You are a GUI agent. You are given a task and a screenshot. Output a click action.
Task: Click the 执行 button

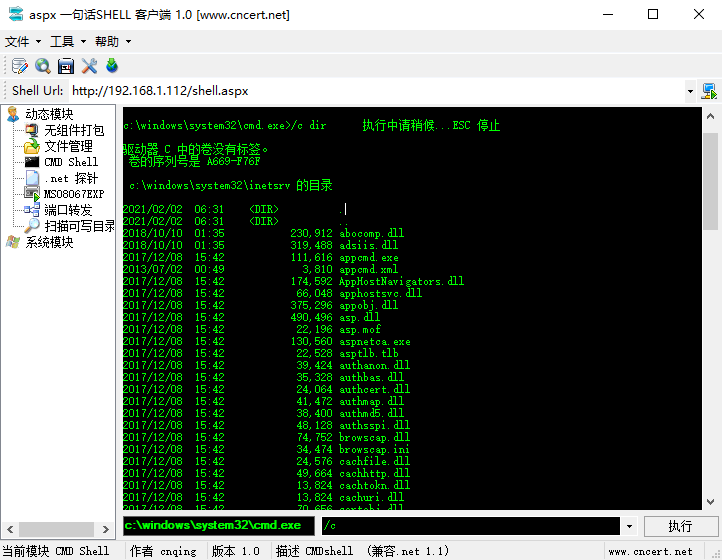pyautogui.click(x=681, y=526)
